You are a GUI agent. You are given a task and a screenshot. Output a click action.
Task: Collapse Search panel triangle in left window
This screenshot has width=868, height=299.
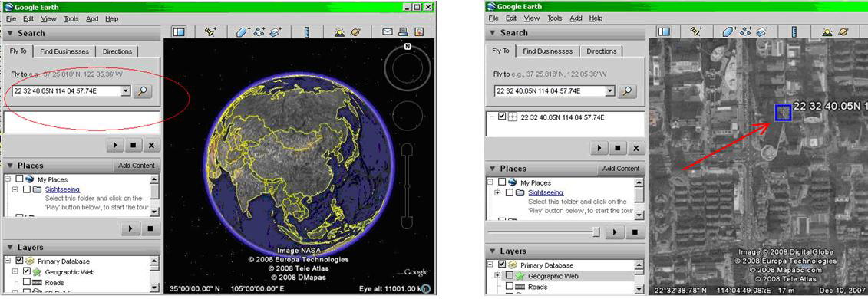10,33
